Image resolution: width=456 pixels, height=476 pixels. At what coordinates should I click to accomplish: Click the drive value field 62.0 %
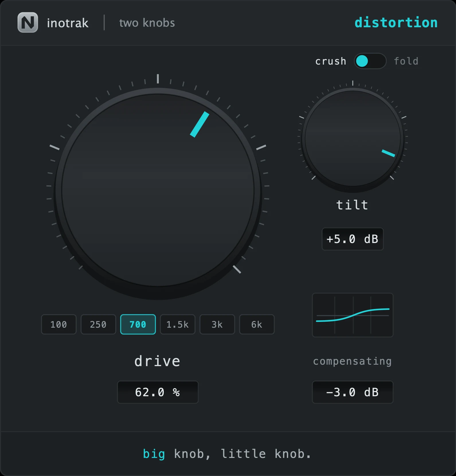[158, 392]
